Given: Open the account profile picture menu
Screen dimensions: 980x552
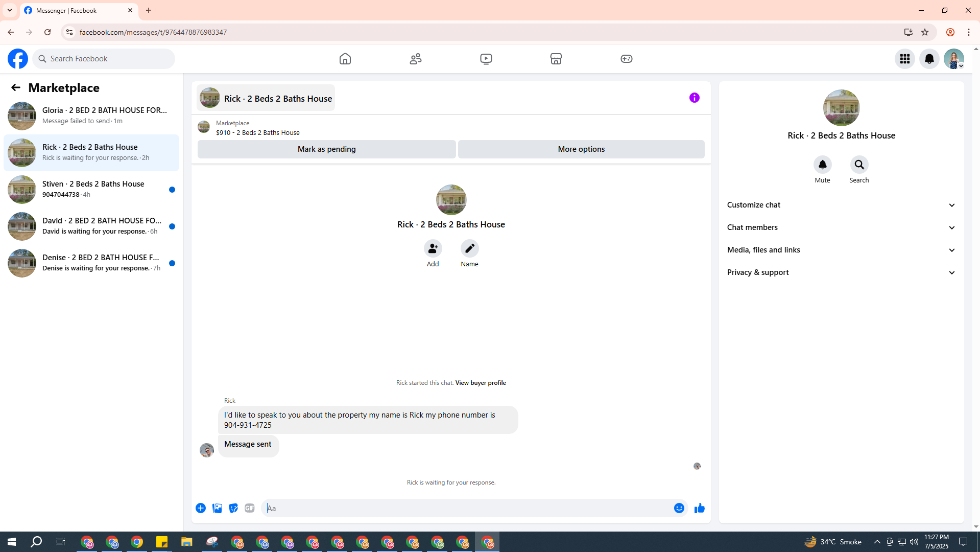Looking at the screenshot, I should pyautogui.click(x=954, y=59).
